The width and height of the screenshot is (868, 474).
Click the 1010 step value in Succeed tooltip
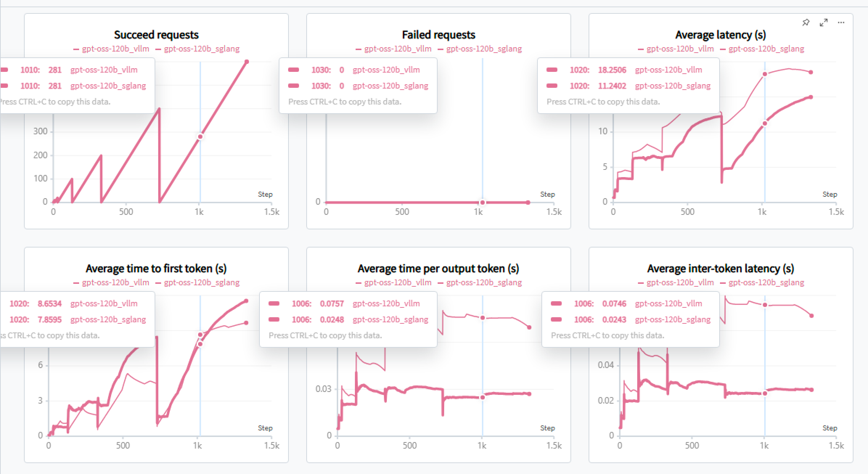pos(30,70)
